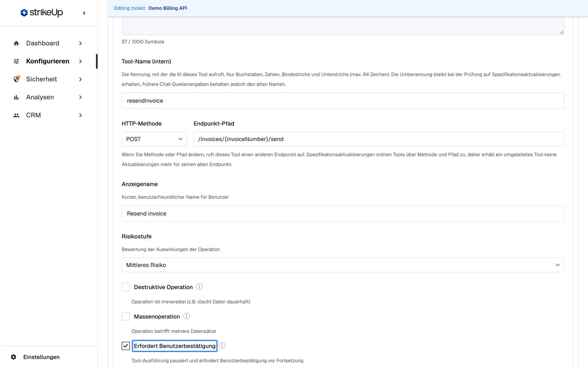This screenshot has height=368, width=588.
Task: Expand the Sicherheit chevron
Action: click(x=80, y=79)
